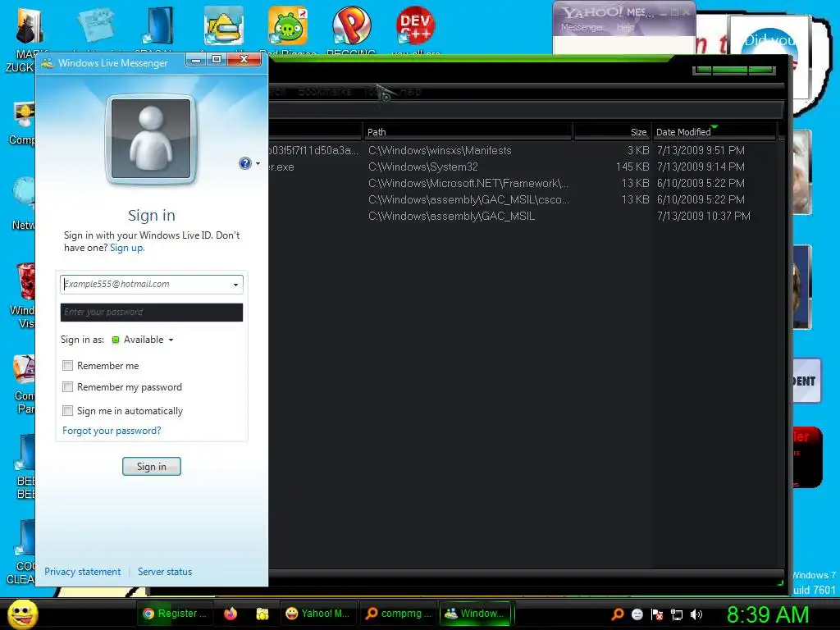
Task: Open the blue monitor desktop shortcut
Action: (x=158, y=25)
